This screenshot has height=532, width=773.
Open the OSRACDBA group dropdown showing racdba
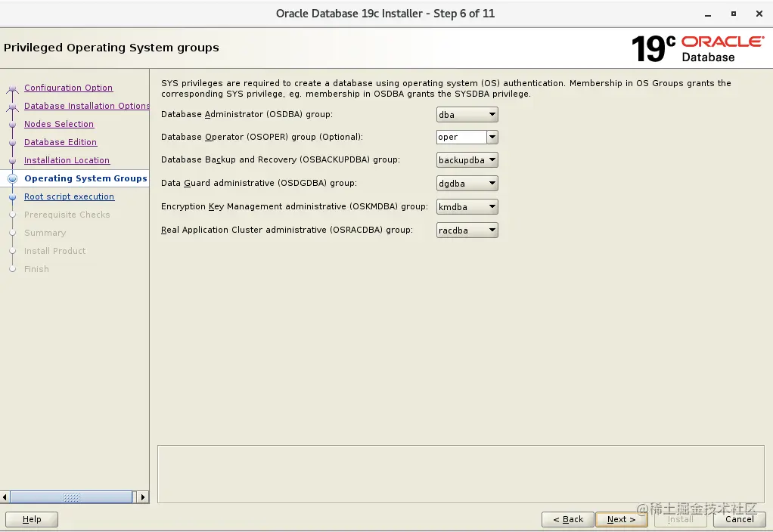467,230
